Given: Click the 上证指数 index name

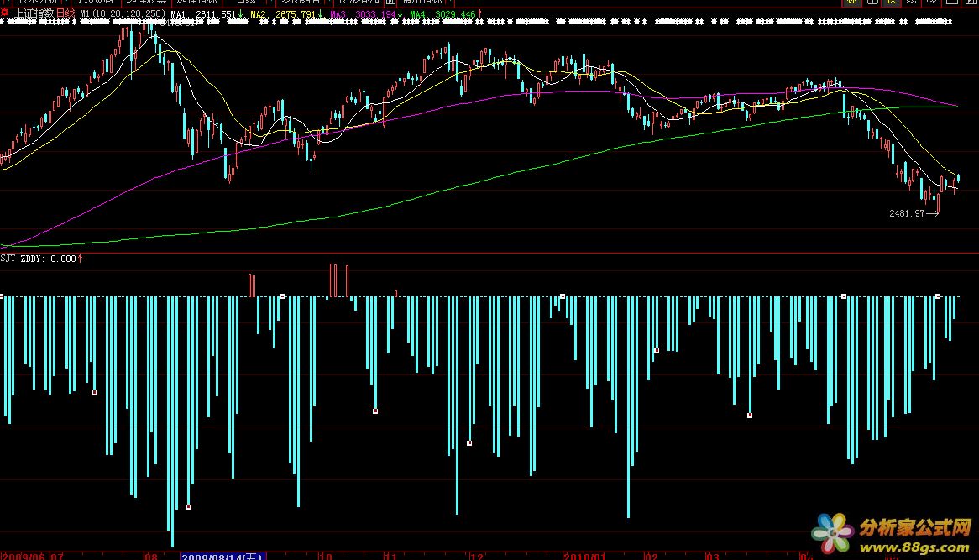Looking at the screenshot, I should 33,14.
